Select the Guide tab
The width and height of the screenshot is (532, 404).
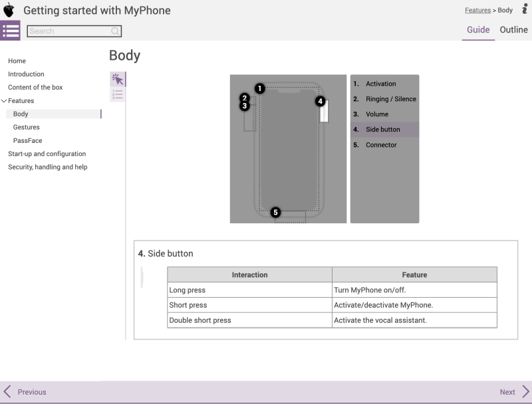click(x=478, y=30)
